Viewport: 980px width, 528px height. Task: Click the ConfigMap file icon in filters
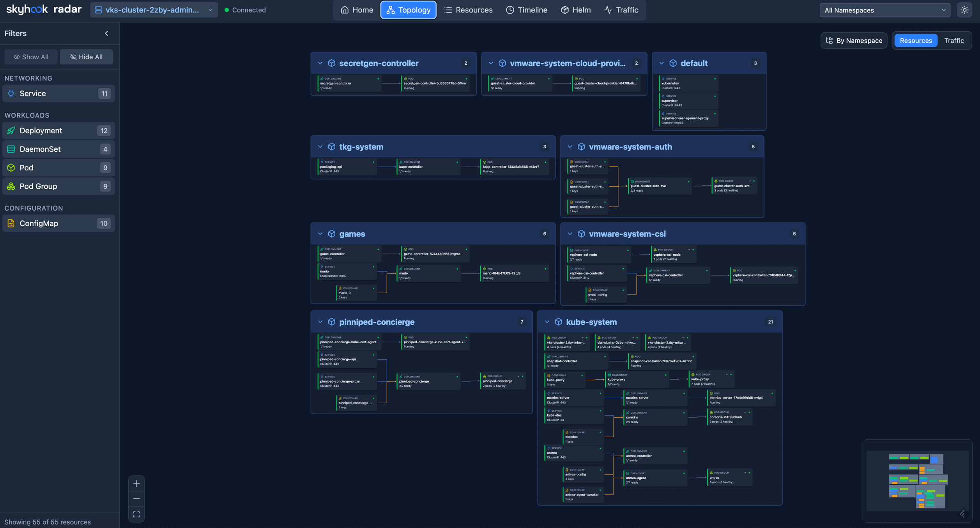[11, 223]
